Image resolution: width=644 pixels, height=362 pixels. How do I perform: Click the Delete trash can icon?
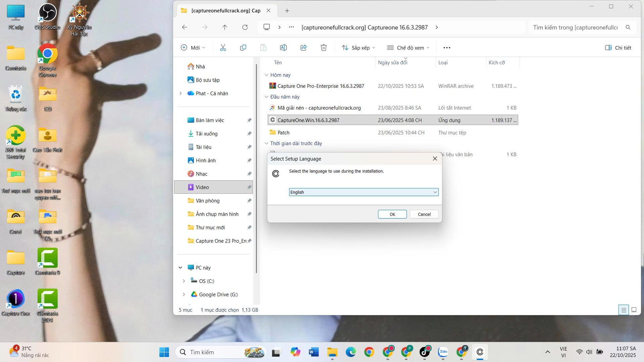(323, 48)
